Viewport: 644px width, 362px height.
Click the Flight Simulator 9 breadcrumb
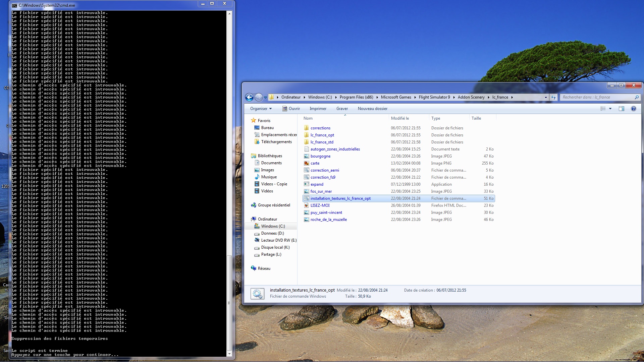coord(434,97)
